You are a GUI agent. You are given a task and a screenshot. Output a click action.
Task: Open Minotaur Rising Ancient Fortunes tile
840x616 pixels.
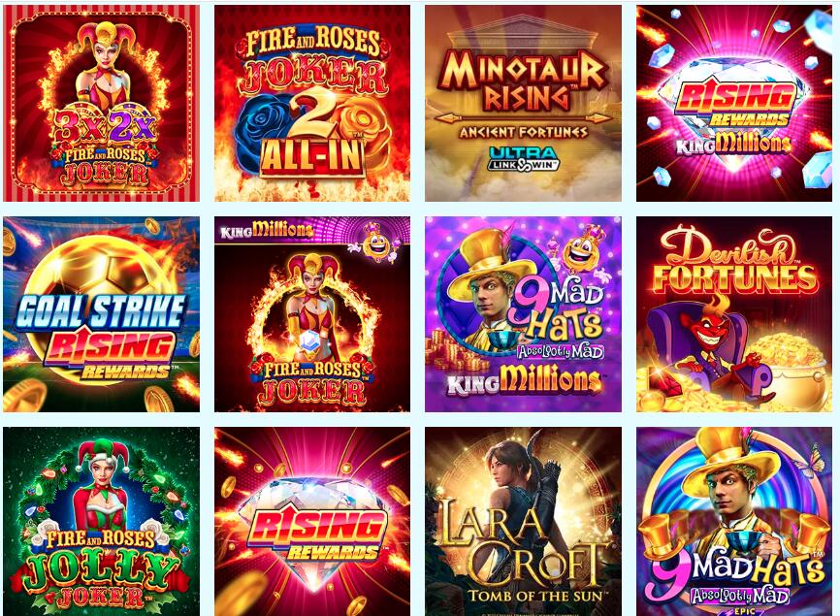pos(524,104)
